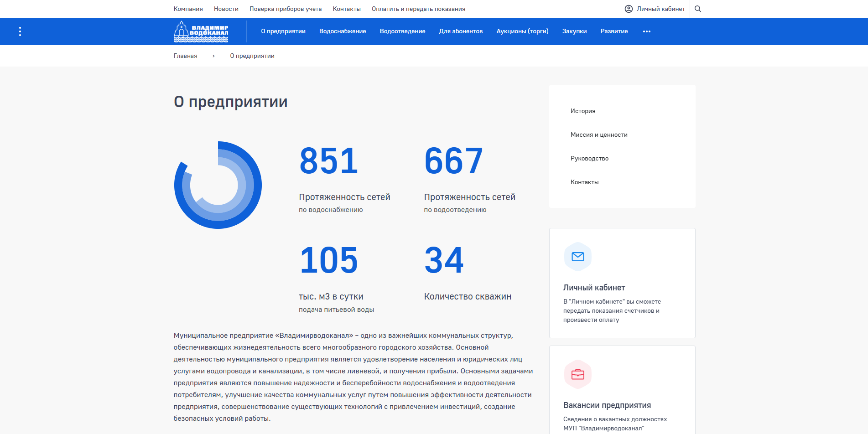Click the Владимир Водоканал logo
868x434 pixels.
coord(201,31)
